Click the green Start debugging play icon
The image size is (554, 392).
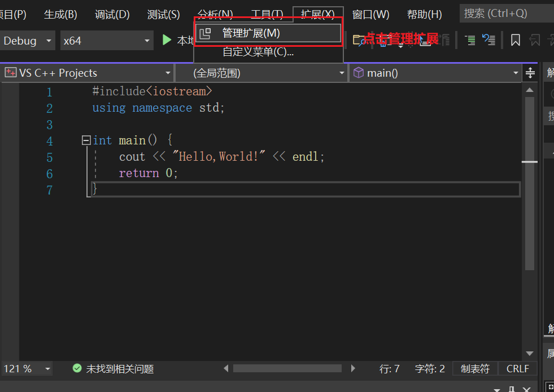167,40
